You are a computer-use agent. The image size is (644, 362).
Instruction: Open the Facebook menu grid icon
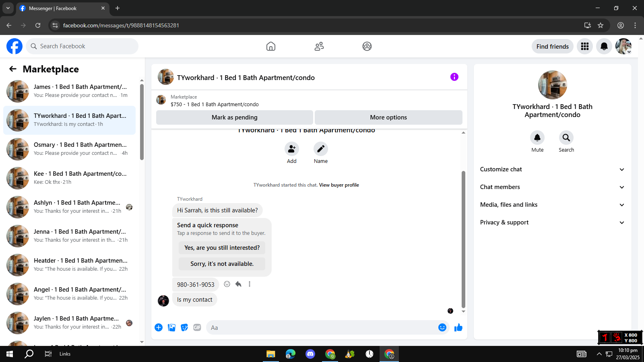[585, 46]
